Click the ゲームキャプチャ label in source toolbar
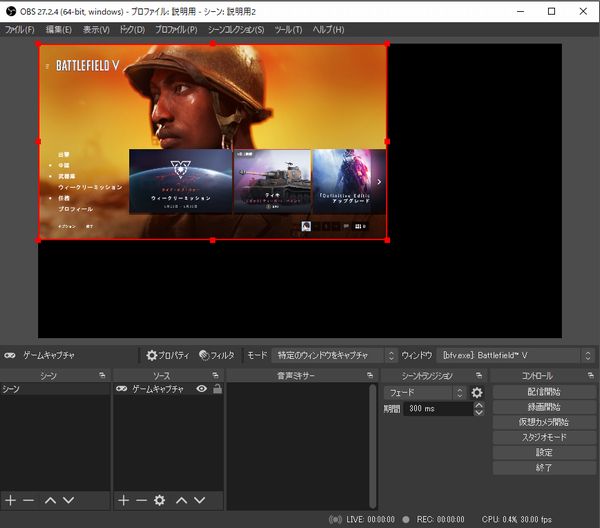 click(49, 355)
